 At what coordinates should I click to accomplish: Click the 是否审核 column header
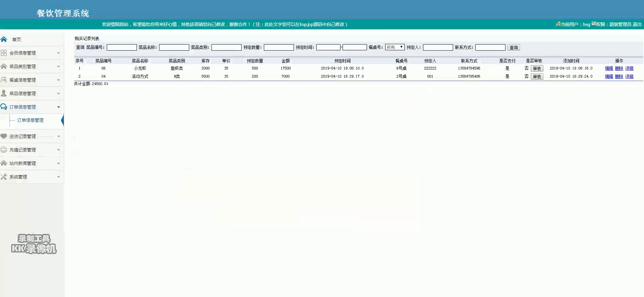[534, 61]
